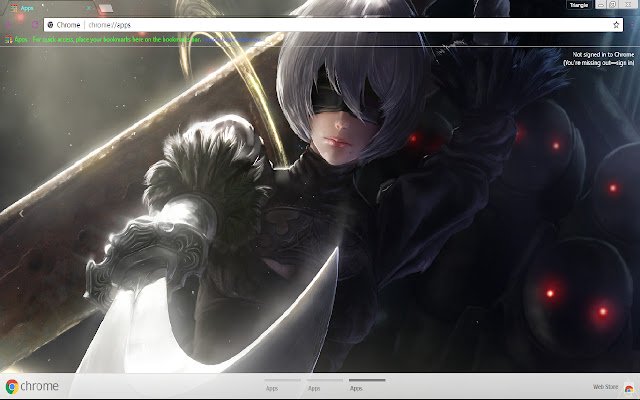Click the import bookmarks link in the bookmarks bar

coord(233,40)
